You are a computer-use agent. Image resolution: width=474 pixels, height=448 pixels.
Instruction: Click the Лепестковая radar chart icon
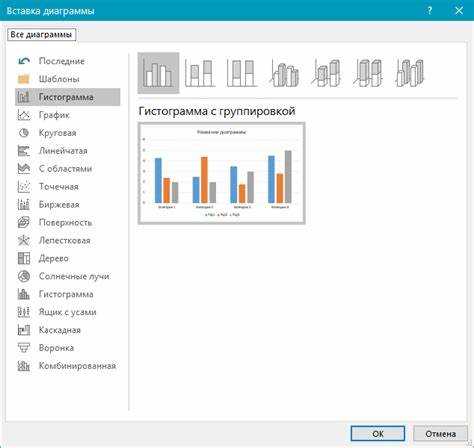pyautogui.click(x=24, y=240)
